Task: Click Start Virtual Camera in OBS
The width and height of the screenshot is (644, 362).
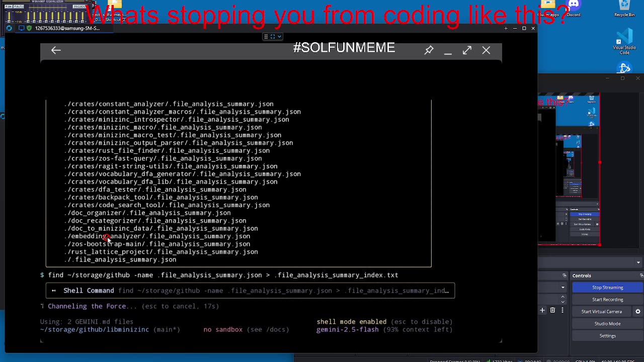Action: pos(602,312)
